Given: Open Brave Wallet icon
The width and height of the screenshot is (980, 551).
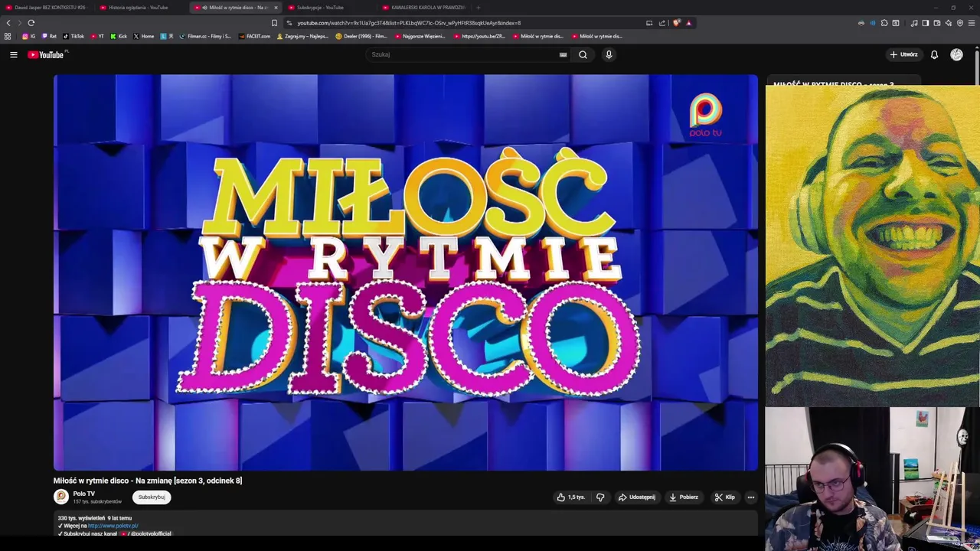Looking at the screenshot, I should coord(937,23).
